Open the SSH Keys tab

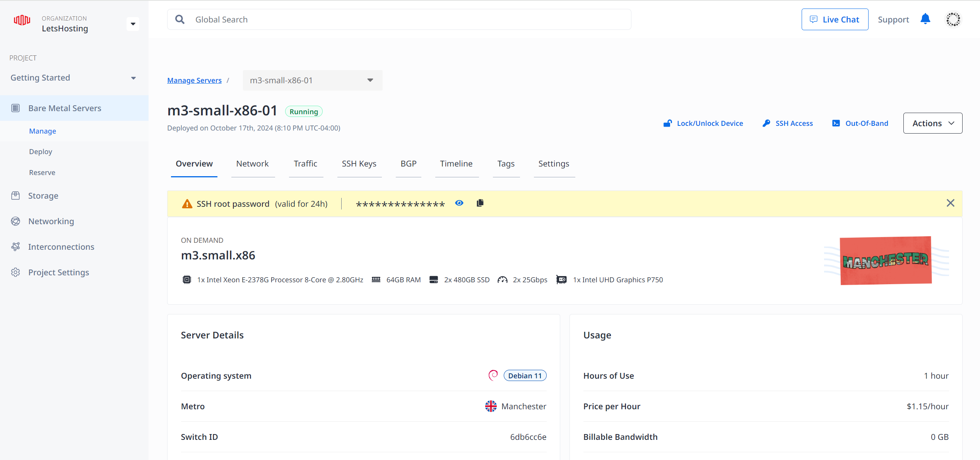click(x=359, y=164)
